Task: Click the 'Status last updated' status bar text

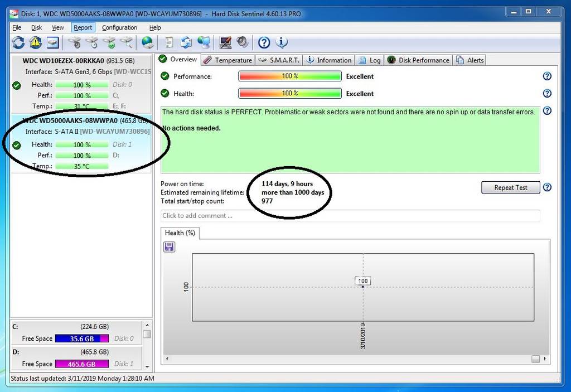Action: [x=83, y=379]
